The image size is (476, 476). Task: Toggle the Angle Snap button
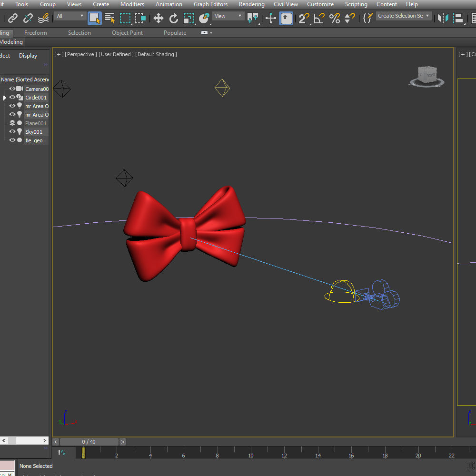pyautogui.click(x=319, y=18)
